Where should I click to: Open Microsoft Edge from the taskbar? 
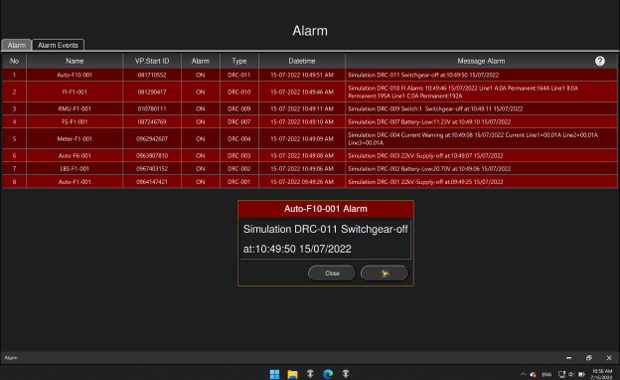(x=328, y=374)
